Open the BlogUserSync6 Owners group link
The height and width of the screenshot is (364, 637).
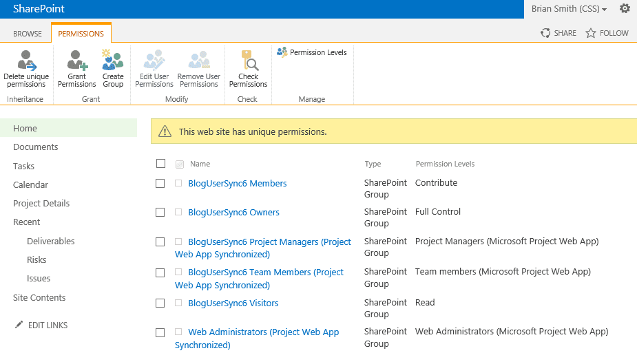click(233, 212)
